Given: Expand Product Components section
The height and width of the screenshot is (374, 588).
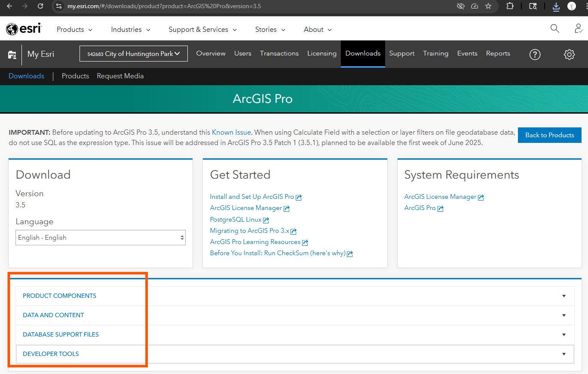Looking at the screenshot, I should pyautogui.click(x=295, y=296).
